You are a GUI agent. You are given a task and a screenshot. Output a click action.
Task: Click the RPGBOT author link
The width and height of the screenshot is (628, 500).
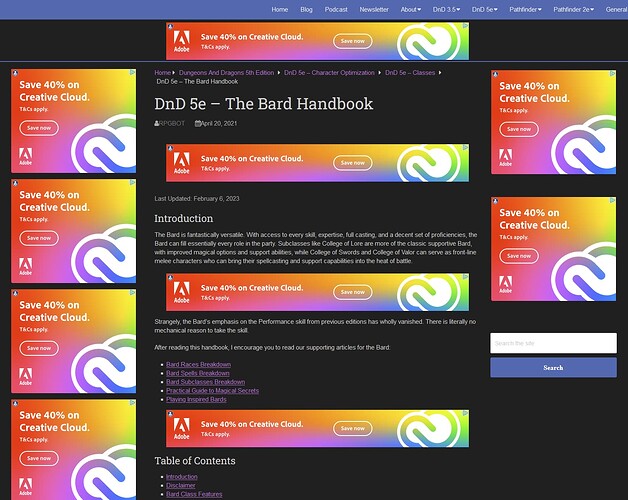pos(172,124)
